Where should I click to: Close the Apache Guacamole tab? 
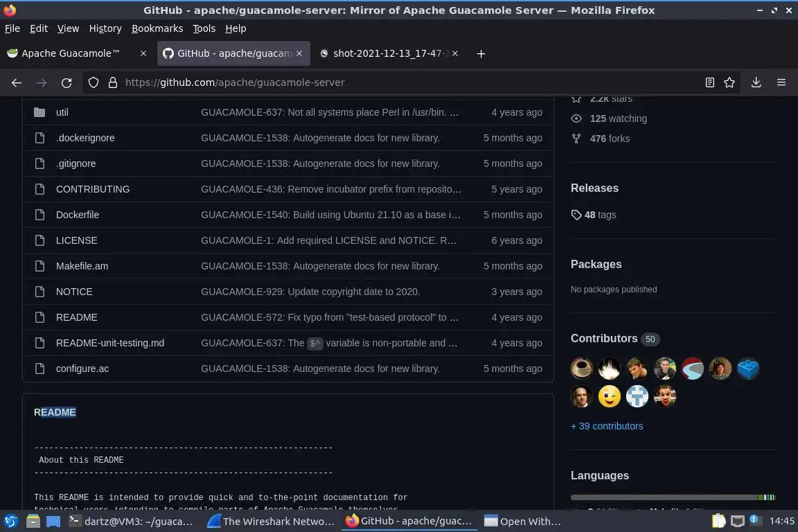point(143,53)
